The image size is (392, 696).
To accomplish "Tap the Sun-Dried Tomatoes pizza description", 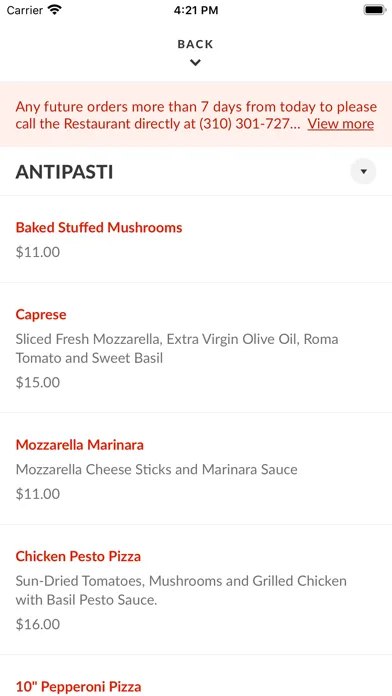I will (x=181, y=590).
